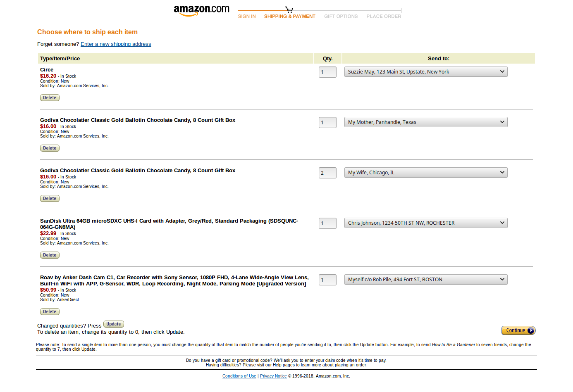Viewport: 573px width, 392px height.
Task: Open the Chris Johnson, Rochester address dropdown
Action: (425, 223)
